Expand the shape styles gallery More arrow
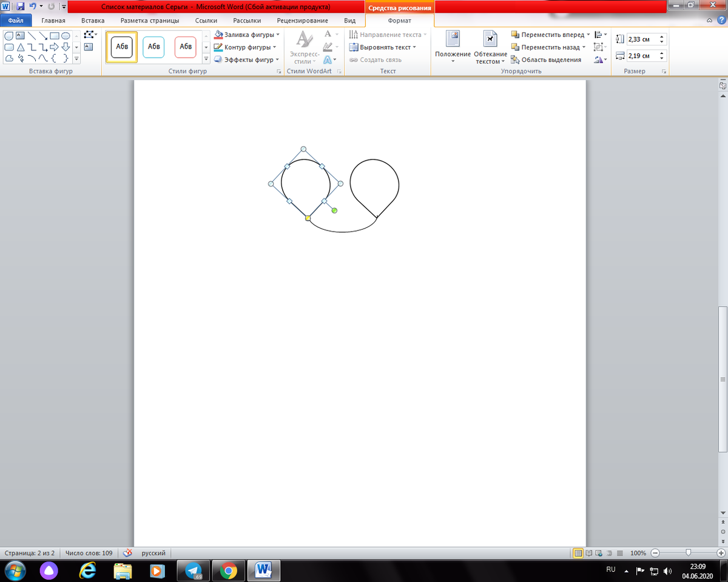Viewport: 728px width, 582px height. [x=206, y=59]
